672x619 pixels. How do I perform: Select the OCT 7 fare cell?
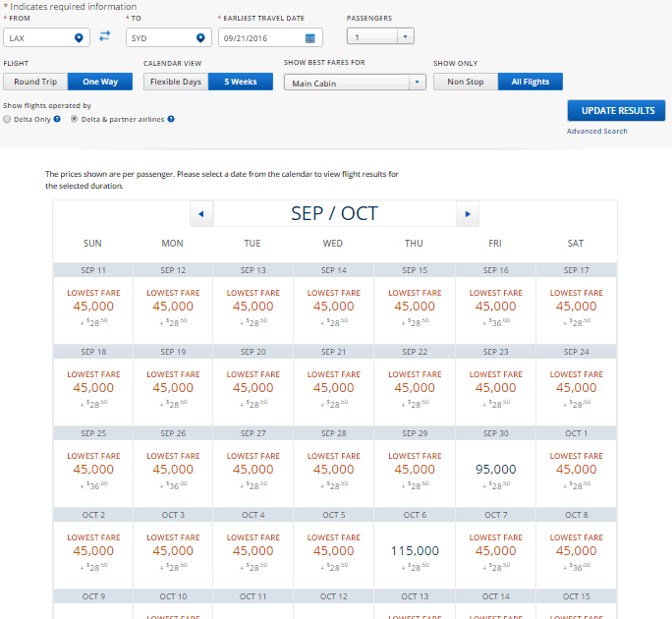click(x=495, y=554)
